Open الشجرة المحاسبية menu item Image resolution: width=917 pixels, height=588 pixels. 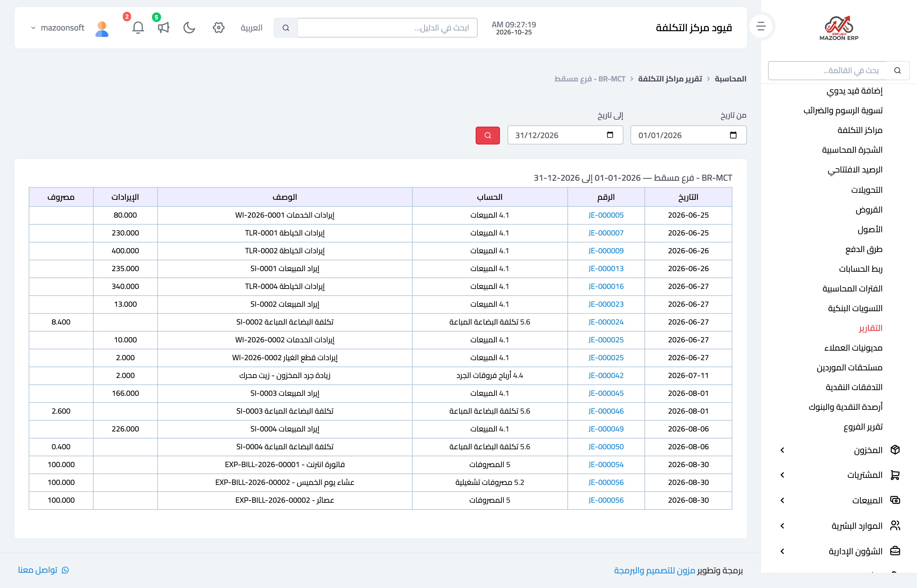pos(852,150)
